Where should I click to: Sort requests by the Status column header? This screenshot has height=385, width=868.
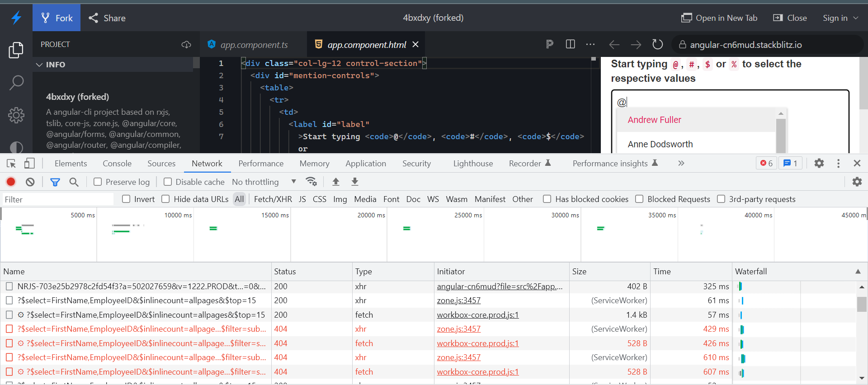tap(312, 271)
